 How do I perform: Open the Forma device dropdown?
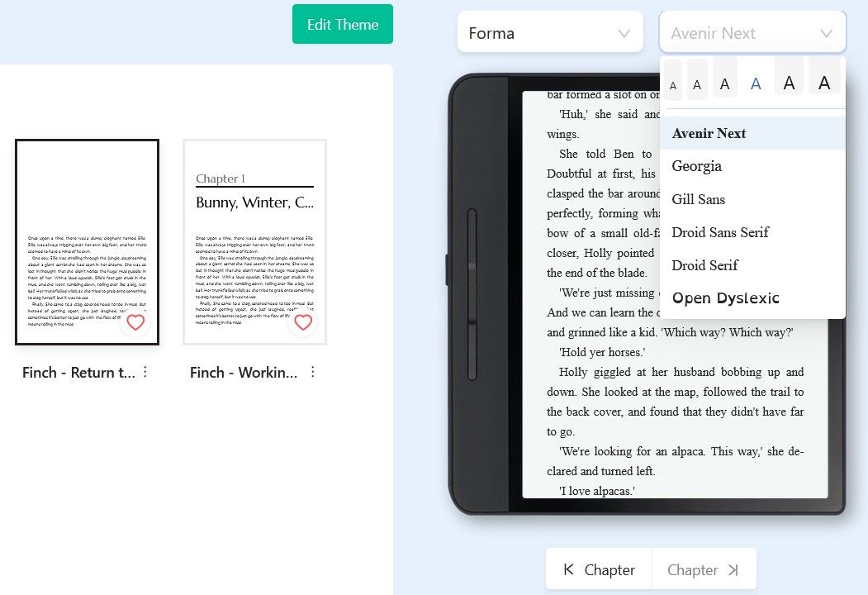(550, 33)
